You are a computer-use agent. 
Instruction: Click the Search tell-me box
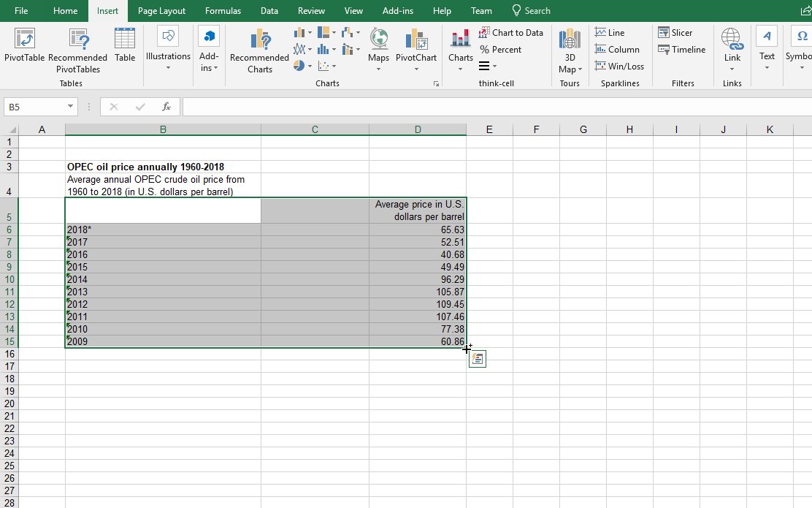pos(532,10)
